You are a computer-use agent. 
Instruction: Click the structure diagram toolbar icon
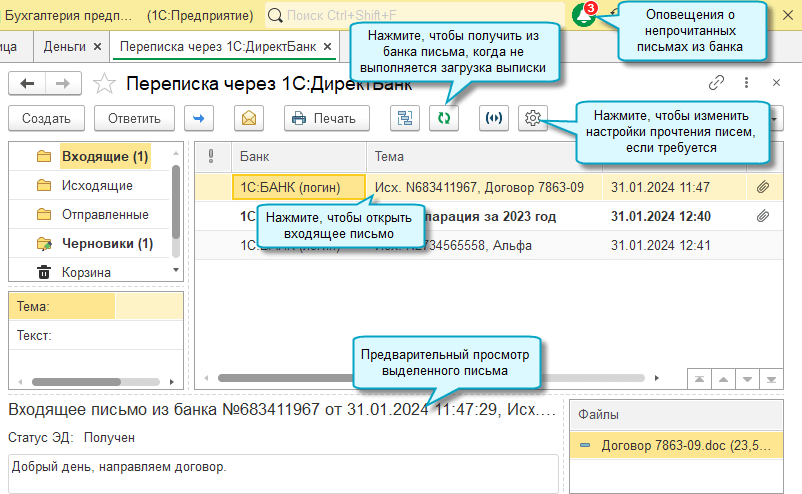(405, 118)
